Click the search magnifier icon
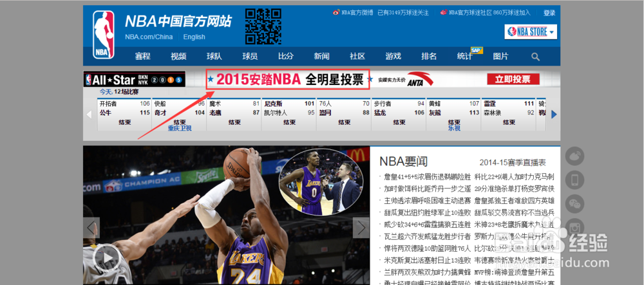Viewport: 644px width, 285px height. point(535,57)
